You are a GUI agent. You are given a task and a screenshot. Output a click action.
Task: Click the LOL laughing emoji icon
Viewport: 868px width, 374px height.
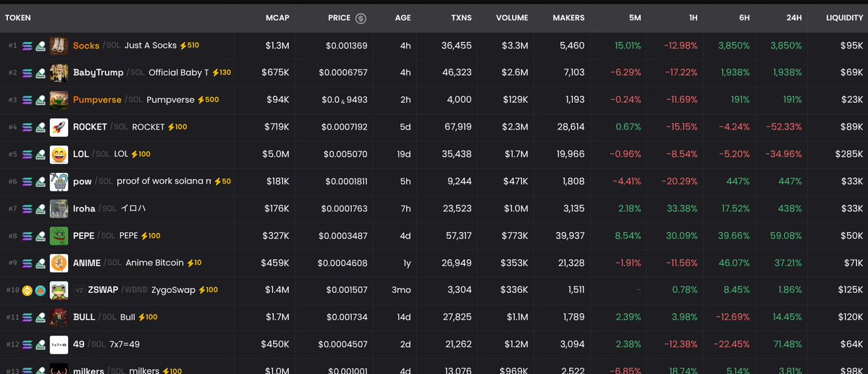point(59,154)
